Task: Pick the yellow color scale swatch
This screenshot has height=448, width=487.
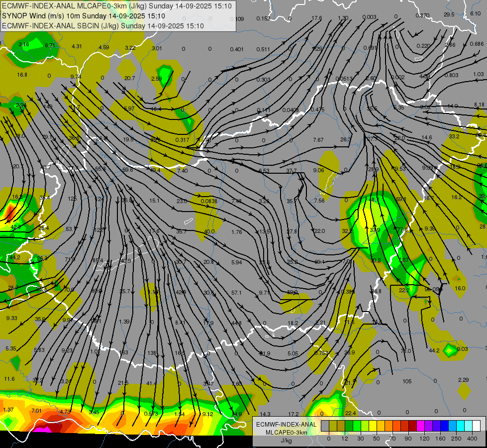Action: (373, 426)
